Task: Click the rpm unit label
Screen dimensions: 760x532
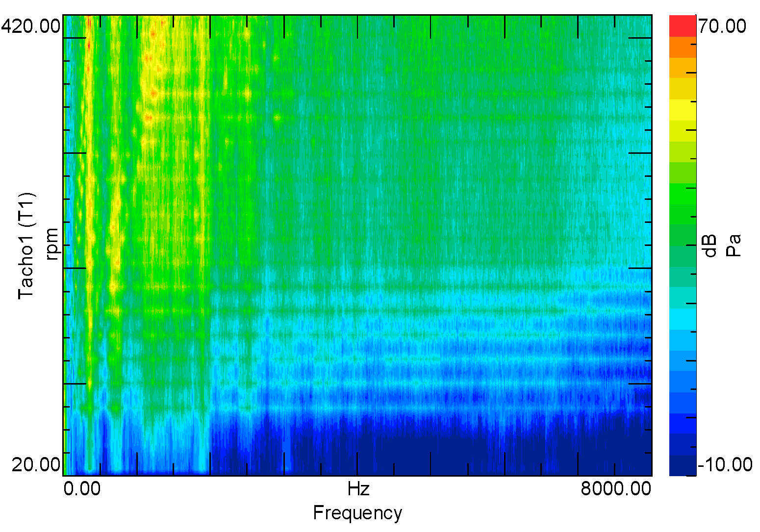Action: (x=52, y=243)
